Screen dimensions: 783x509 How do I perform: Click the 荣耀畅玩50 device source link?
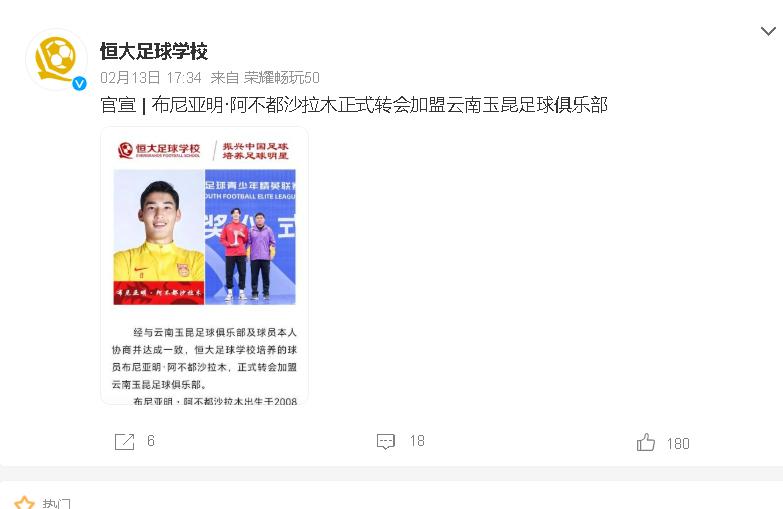pyautogui.click(x=282, y=78)
